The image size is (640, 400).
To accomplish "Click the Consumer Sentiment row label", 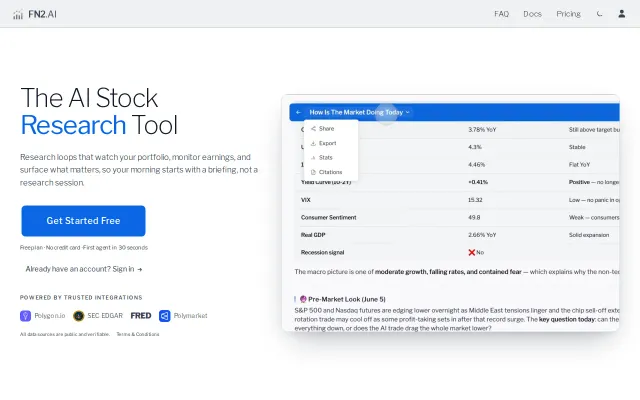I will [x=329, y=218].
